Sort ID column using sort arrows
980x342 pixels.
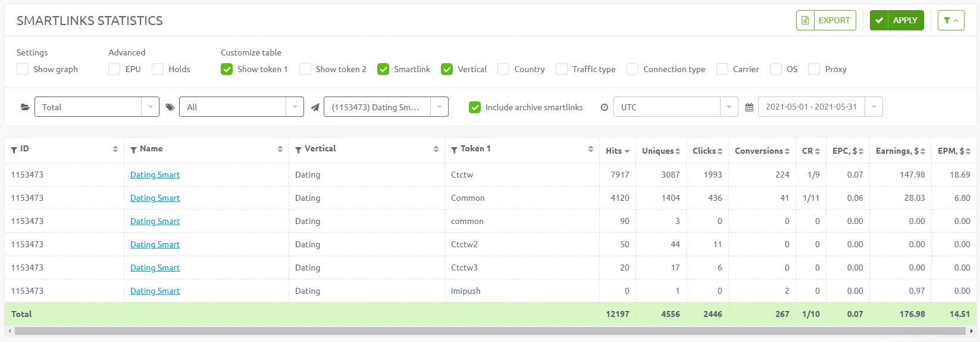click(x=115, y=149)
